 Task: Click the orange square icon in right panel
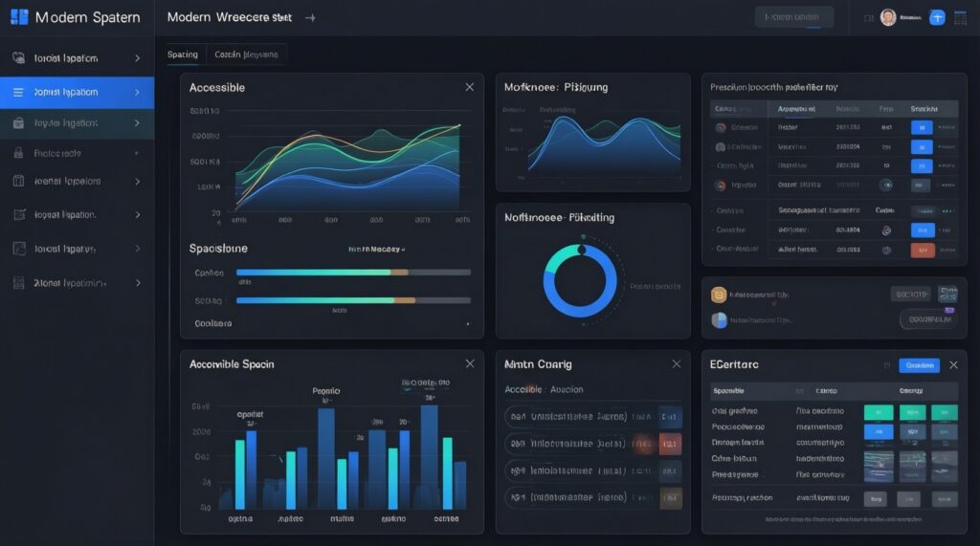(719, 295)
